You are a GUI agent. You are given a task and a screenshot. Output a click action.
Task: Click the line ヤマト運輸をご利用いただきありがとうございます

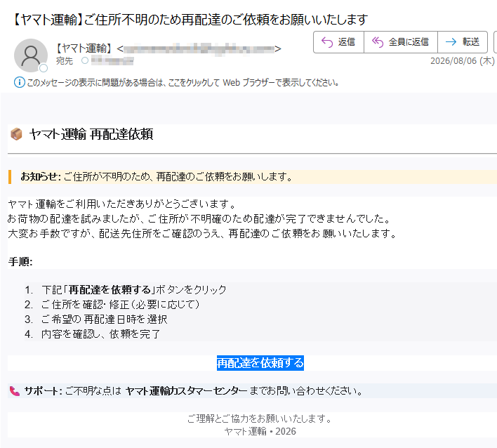coord(121,204)
